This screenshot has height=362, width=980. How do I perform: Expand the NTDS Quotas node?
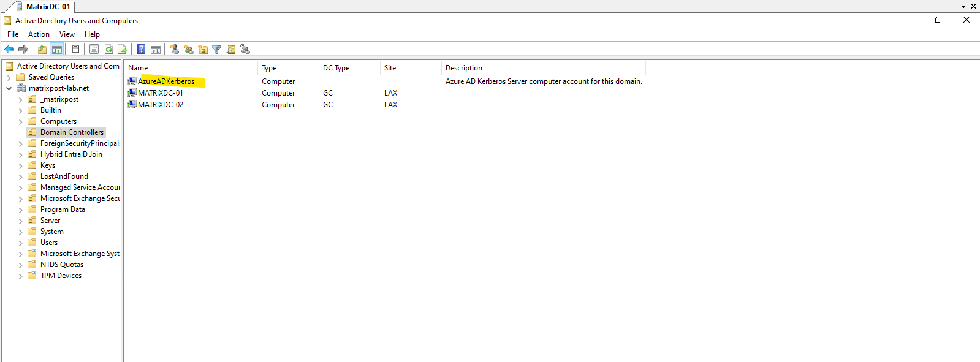20,265
